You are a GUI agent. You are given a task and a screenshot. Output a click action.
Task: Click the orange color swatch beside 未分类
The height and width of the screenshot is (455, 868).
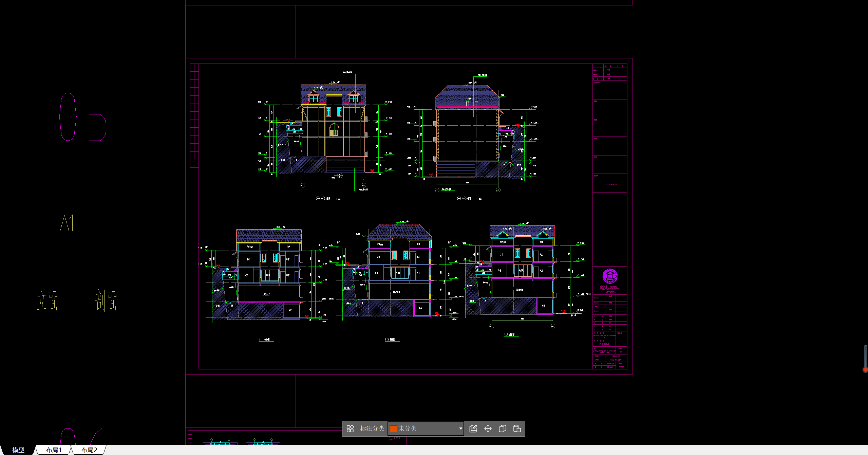pos(393,429)
